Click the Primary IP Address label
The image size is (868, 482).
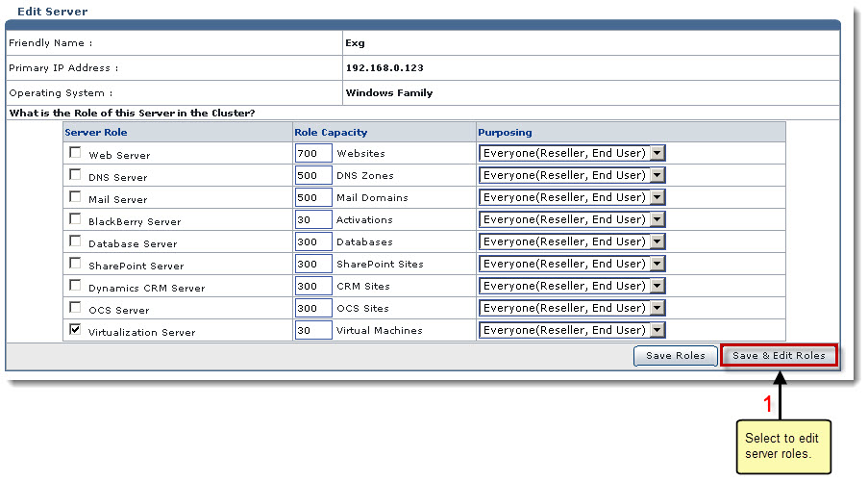click(x=63, y=68)
